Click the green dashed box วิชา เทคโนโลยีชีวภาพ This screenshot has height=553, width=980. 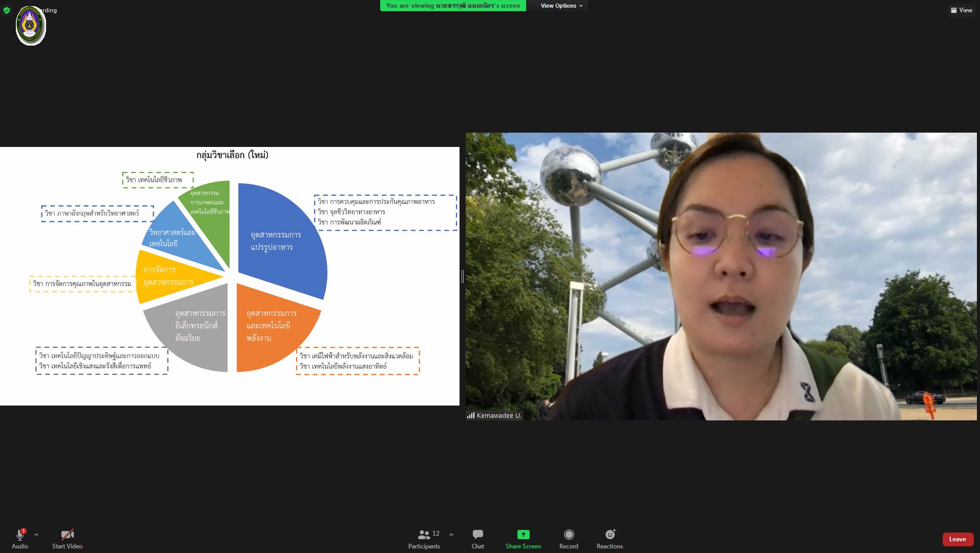point(158,180)
